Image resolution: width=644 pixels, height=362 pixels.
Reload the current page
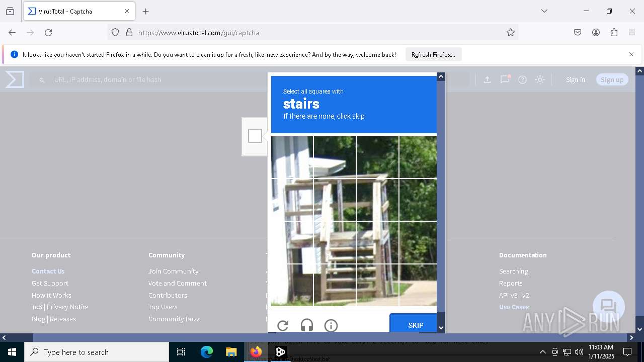point(48,32)
